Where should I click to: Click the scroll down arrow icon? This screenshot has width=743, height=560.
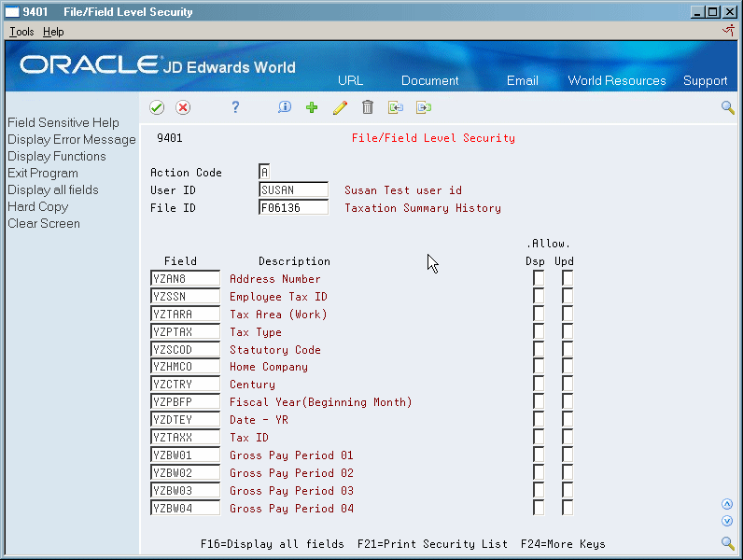click(x=727, y=521)
